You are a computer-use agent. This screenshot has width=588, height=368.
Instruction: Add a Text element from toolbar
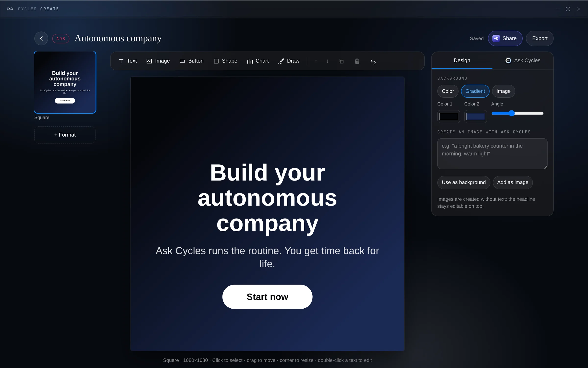coord(127,61)
